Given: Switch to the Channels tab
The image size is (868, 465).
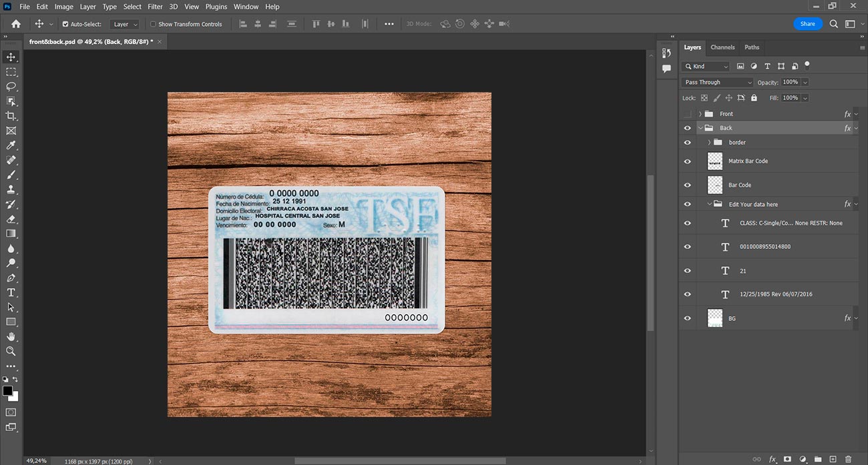Looking at the screenshot, I should (722, 47).
